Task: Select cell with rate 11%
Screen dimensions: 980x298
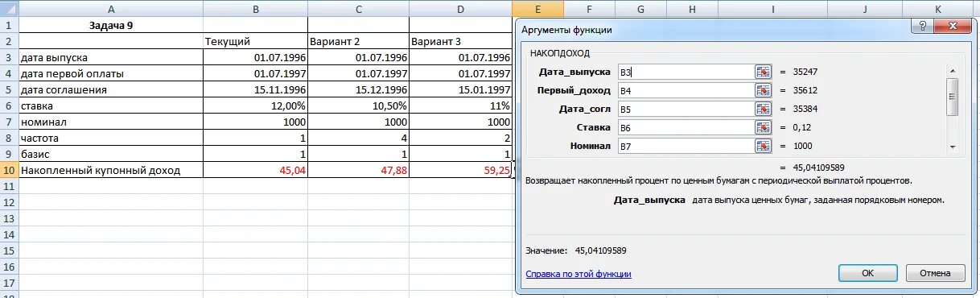Action: pyautogui.click(x=460, y=106)
